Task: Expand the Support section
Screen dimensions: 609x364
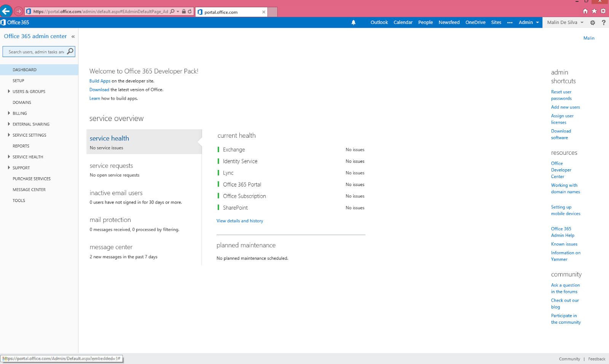Action: [9, 167]
